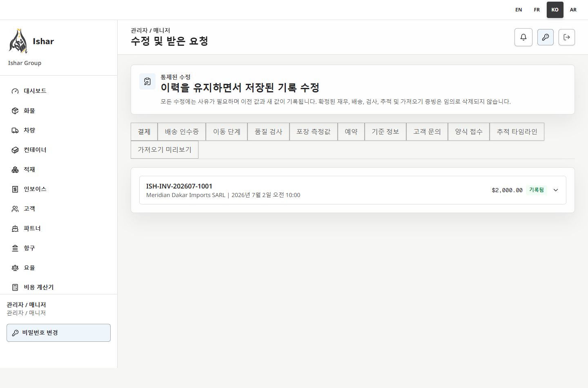Click the 인보이스 invoice receipt icon
Viewport: 588px width, 388px height.
[x=15, y=189]
